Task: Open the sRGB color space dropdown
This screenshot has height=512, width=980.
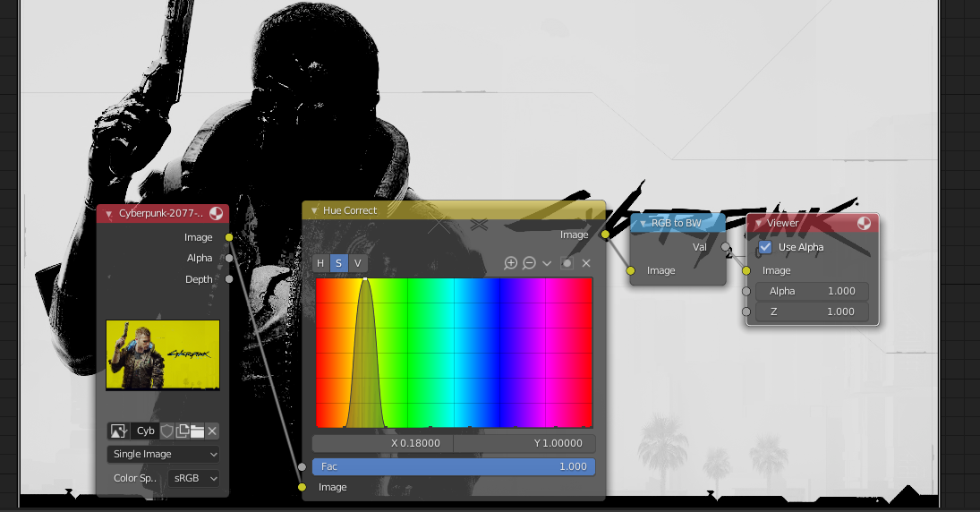Action: [x=193, y=478]
